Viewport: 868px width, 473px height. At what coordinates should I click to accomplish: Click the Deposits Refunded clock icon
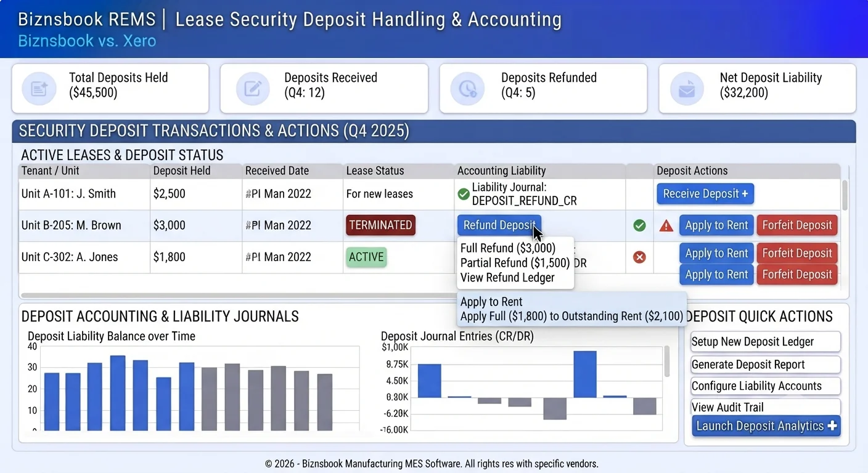[467, 89]
